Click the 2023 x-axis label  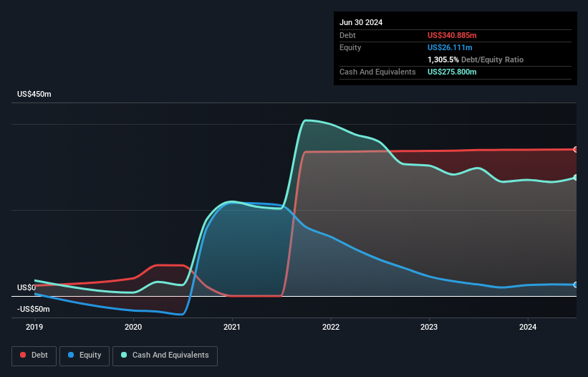429,327
